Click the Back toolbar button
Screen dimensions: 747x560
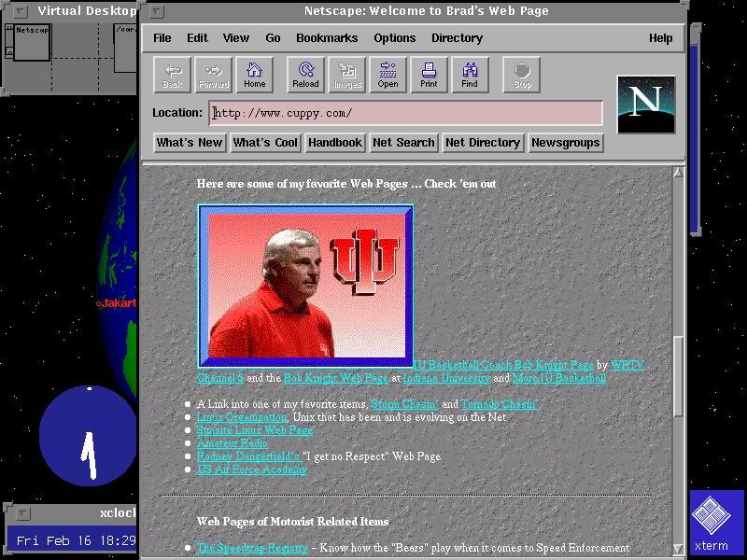172,75
